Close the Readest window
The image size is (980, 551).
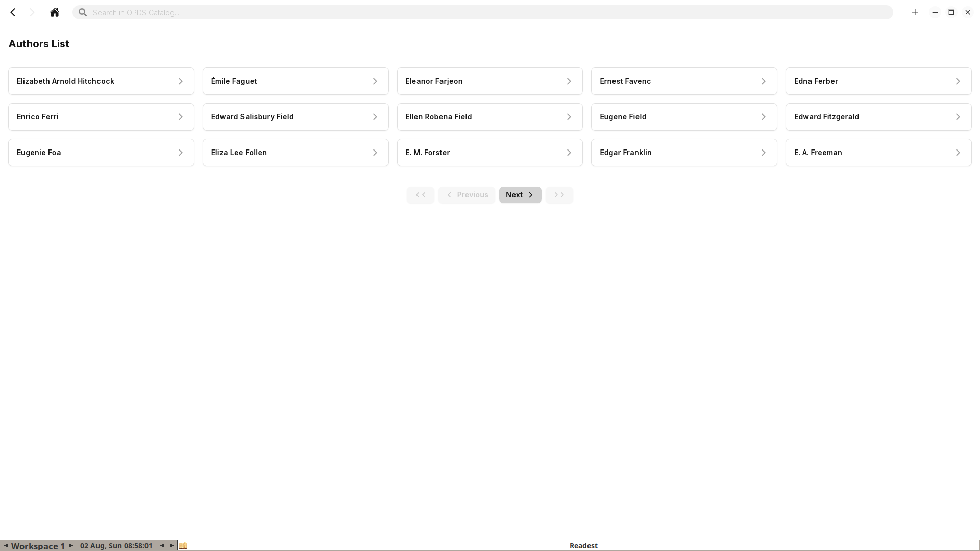coord(968,12)
